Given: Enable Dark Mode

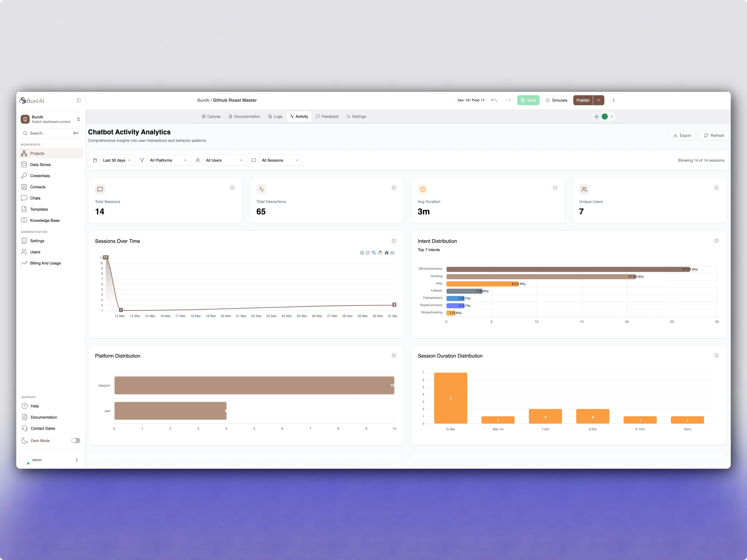Looking at the screenshot, I should [76, 440].
